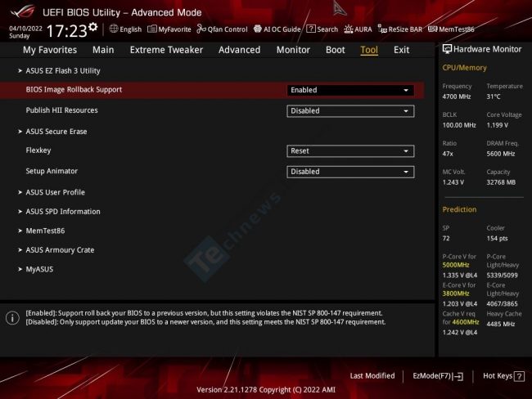Click the Flexkey label
The image size is (532, 399).
click(38, 150)
